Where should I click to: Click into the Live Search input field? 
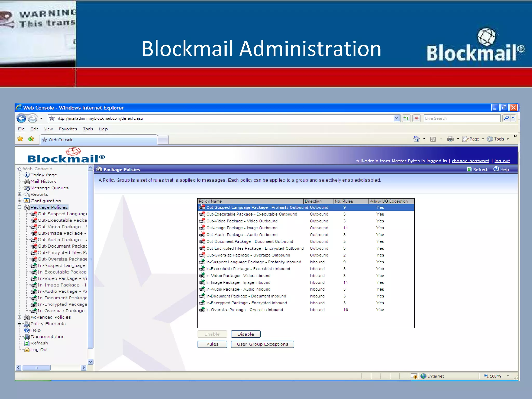pyautogui.click(x=462, y=118)
